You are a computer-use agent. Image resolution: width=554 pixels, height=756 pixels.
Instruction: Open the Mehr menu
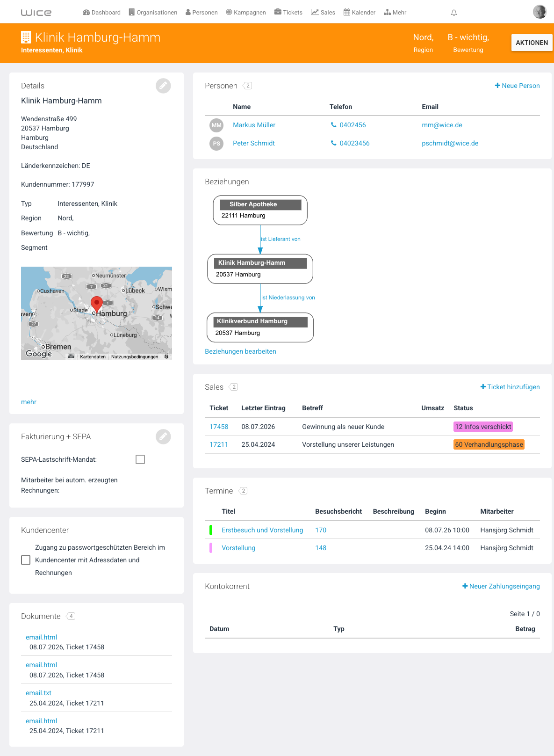395,13
